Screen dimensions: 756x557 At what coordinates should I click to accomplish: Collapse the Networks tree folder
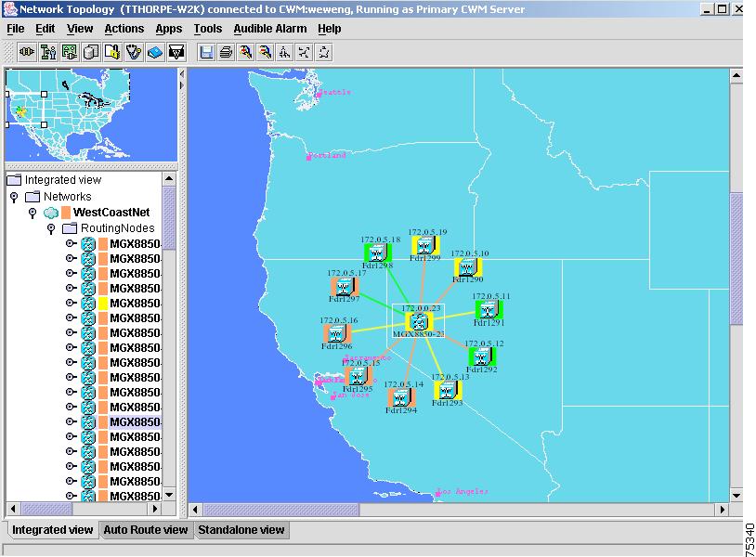coord(14,197)
